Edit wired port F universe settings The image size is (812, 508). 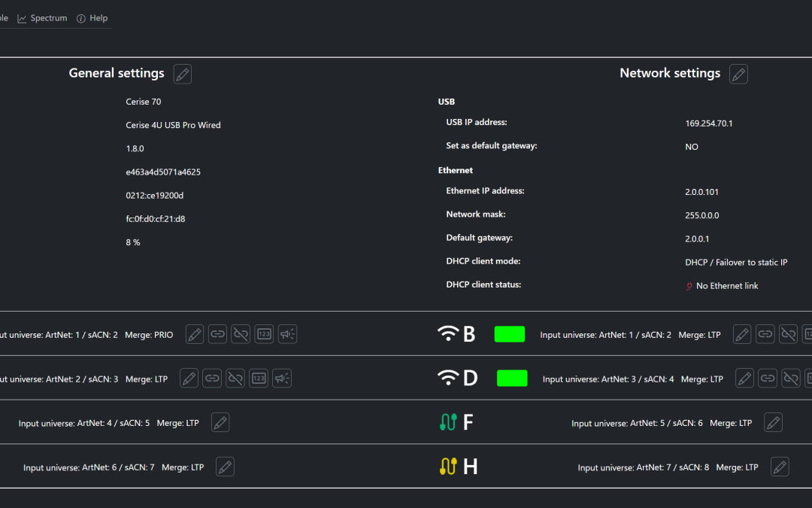(773, 422)
